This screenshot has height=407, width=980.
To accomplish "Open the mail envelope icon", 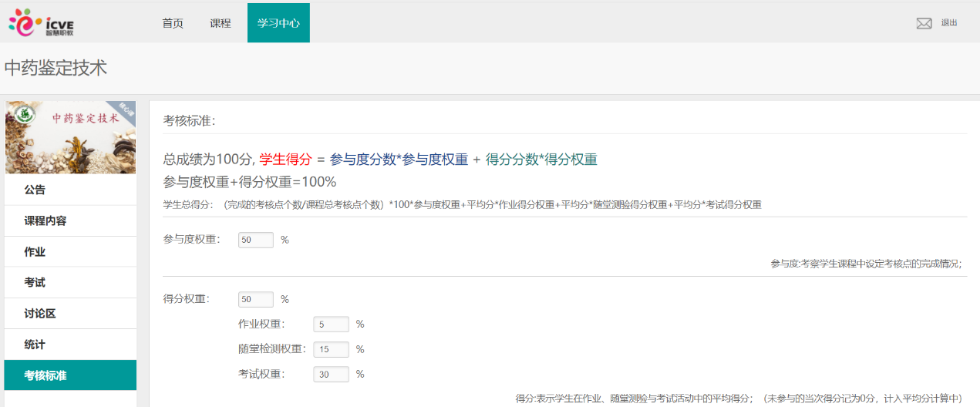I will point(924,23).
